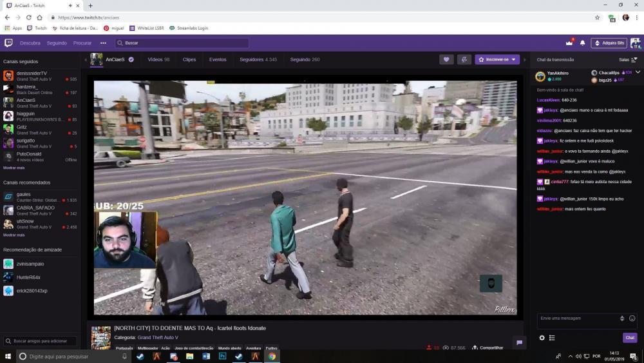644x363 pixels.
Task: Expand top cheerers leaderboard chevron
Action: point(638,72)
